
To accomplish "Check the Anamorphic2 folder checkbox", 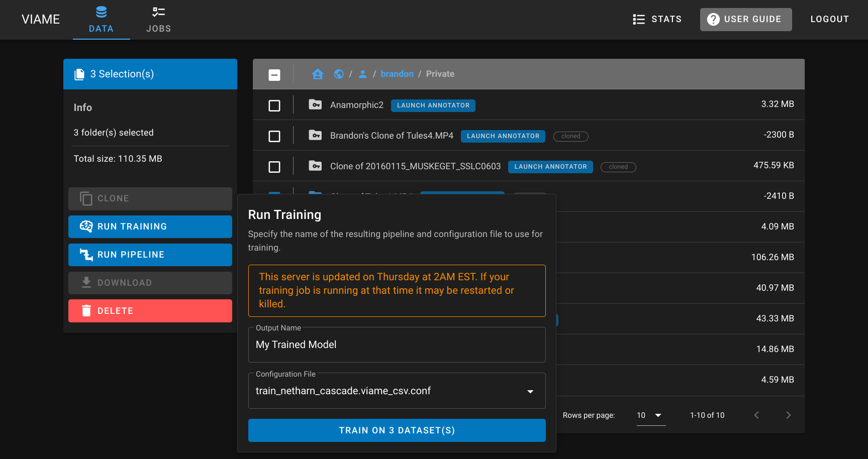I will tap(274, 105).
